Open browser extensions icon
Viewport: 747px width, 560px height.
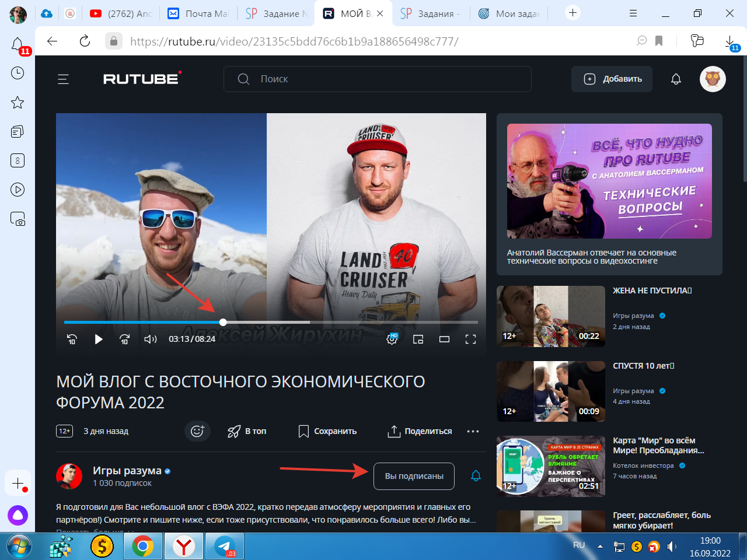[x=697, y=41]
